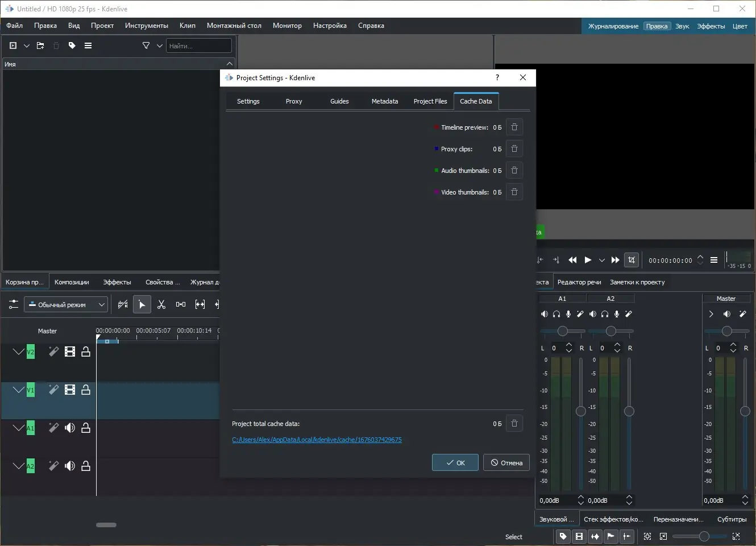Image resolution: width=756 pixels, height=546 pixels.
Task: Select the slip tool with bracketed arrows
Action: click(200, 305)
